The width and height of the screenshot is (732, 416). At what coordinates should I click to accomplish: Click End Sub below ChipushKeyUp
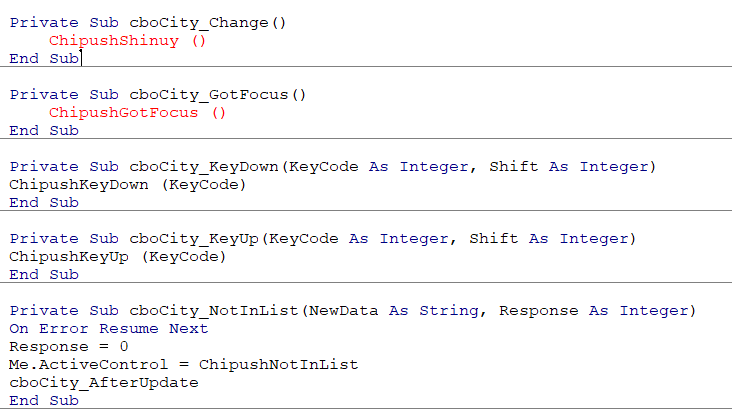pyautogui.click(x=44, y=275)
